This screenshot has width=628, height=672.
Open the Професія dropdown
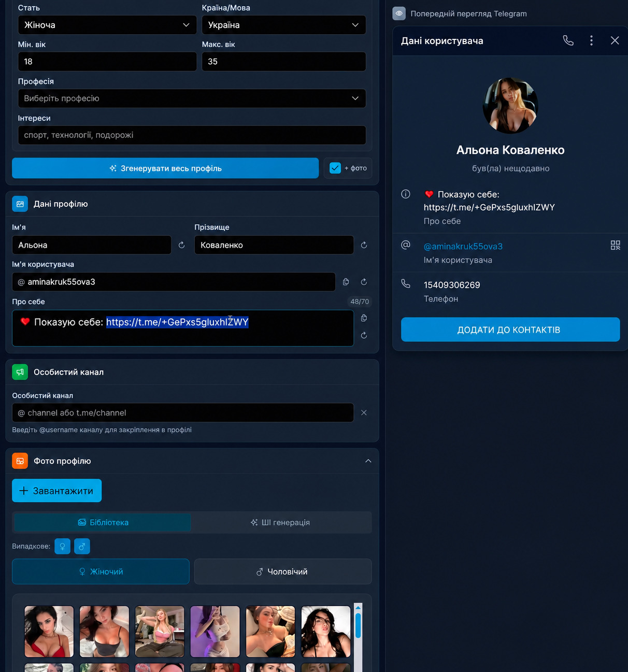(192, 98)
